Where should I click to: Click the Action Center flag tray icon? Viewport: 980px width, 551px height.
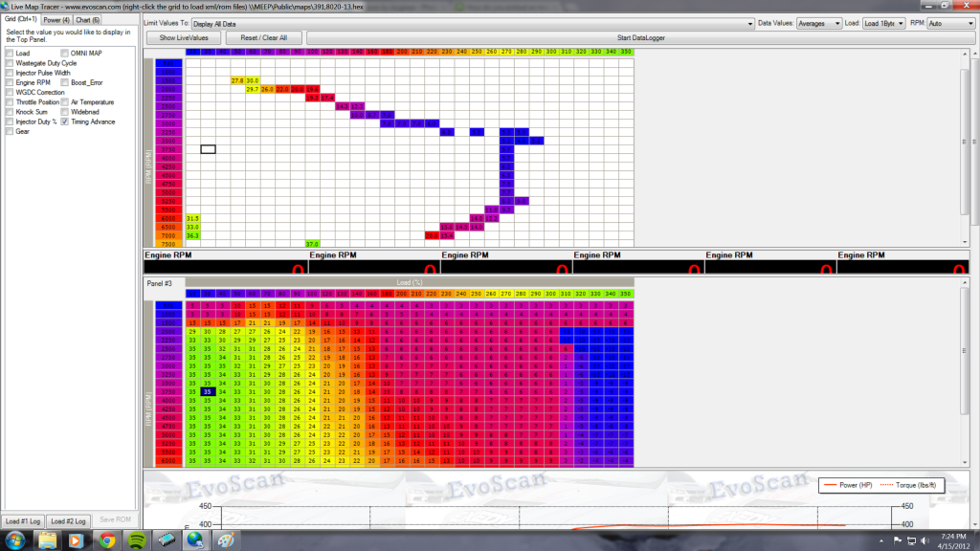[x=898, y=540]
